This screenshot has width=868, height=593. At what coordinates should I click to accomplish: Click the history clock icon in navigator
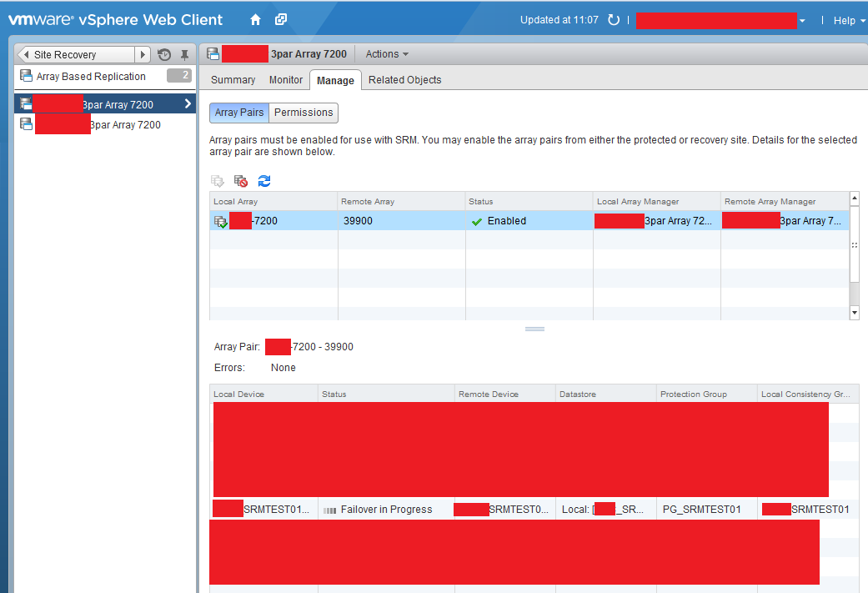click(164, 55)
